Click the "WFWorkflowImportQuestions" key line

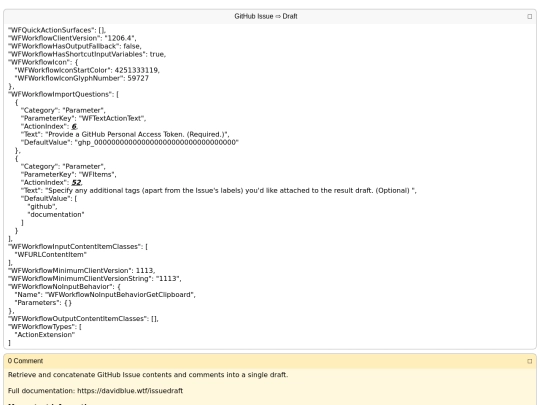(63, 94)
